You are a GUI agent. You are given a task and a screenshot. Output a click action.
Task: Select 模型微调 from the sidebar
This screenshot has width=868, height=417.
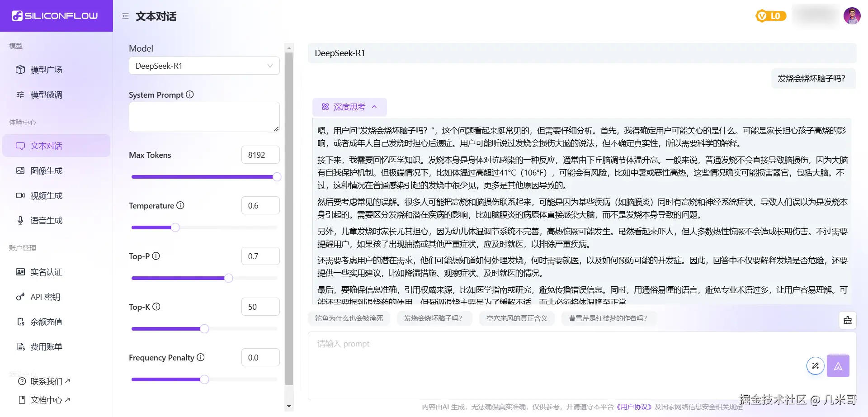point(47,95)
